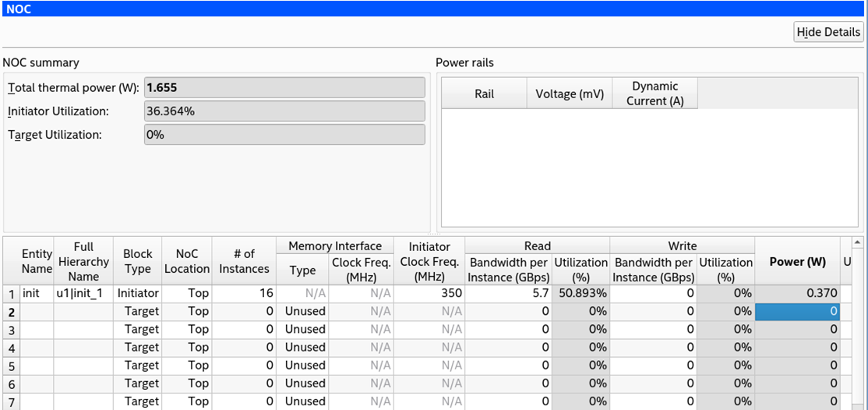
Task: Select the Total thermal power field
Action: tap(284, 87)
